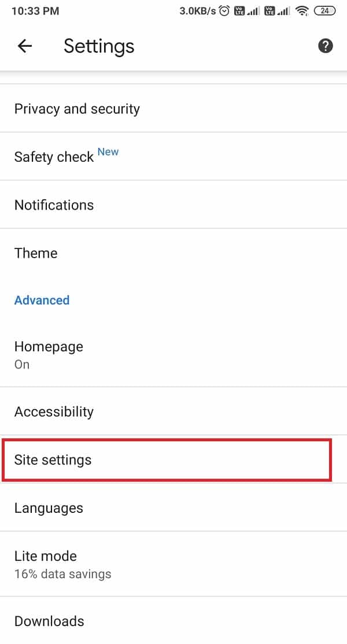Tap the Advanced section heading
The height and width of the screenshot is (644, 347).
[42, 300]
